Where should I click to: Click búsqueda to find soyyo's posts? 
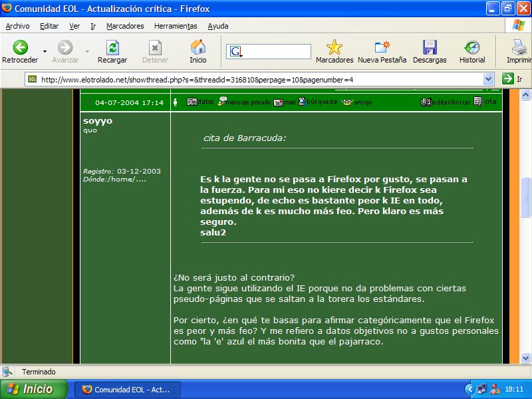318,102
